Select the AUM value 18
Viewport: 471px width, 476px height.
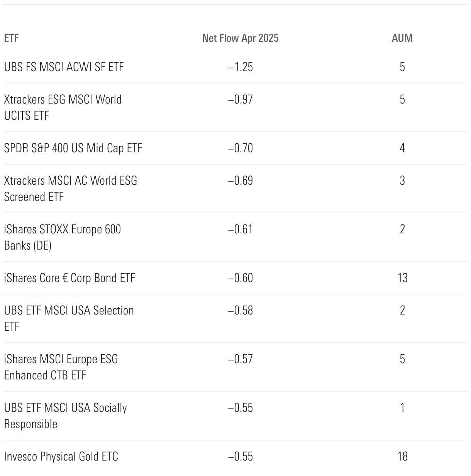tap(402, 457)
